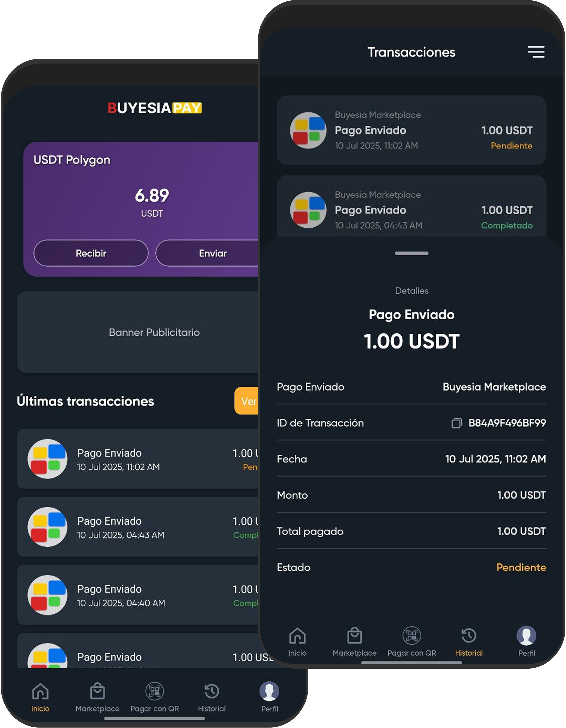Select the 04:40 AM Pago Enviado transaction

[138, 595]
